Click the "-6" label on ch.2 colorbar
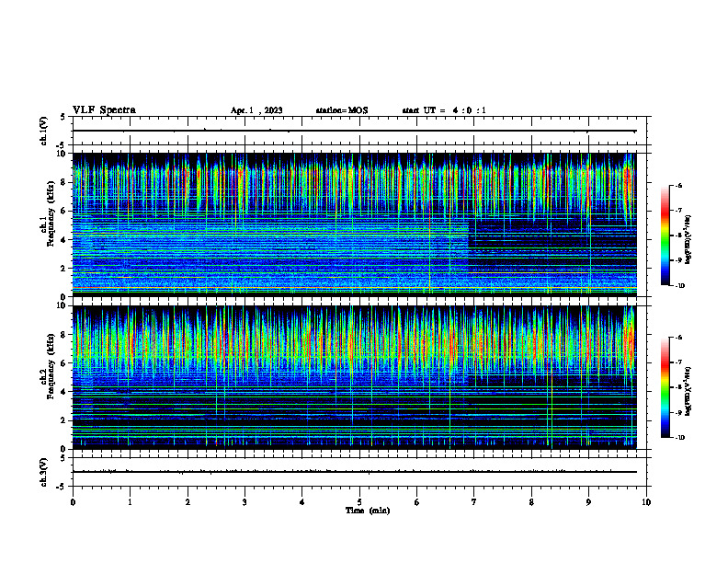728x563 pixels. pos(678,338)
